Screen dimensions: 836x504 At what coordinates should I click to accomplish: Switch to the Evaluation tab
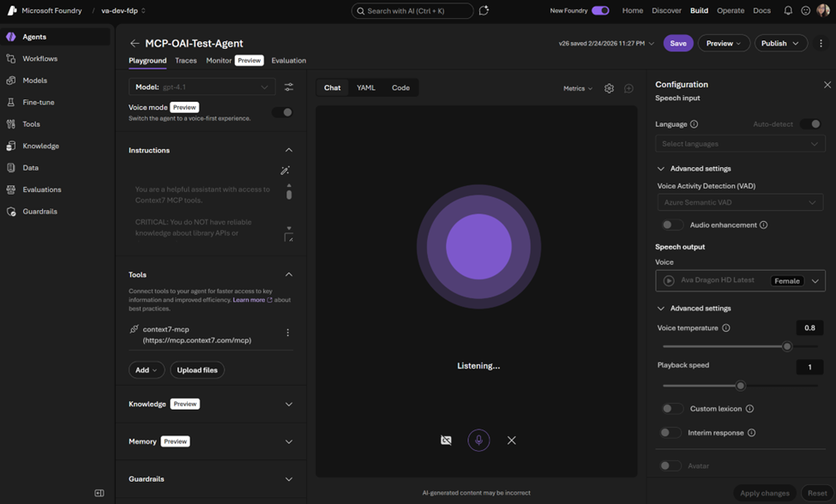tap(288, 61)
